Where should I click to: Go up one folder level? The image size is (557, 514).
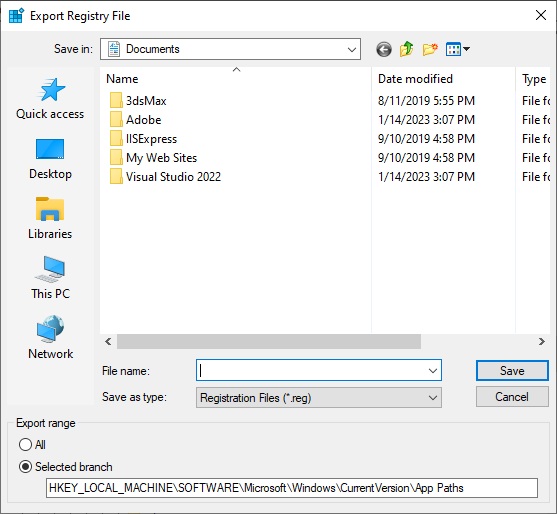[406, 49]
